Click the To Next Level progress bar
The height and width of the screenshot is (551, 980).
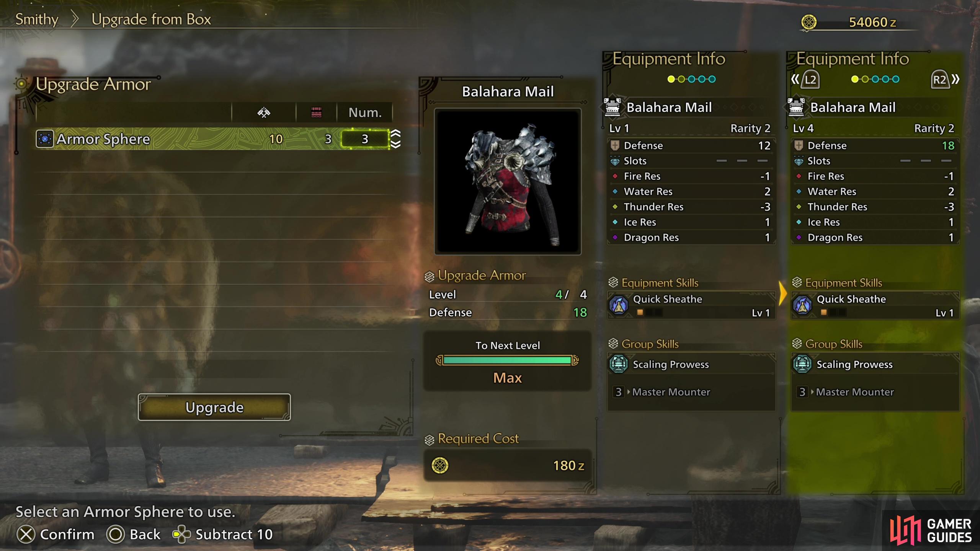(507, 360)
